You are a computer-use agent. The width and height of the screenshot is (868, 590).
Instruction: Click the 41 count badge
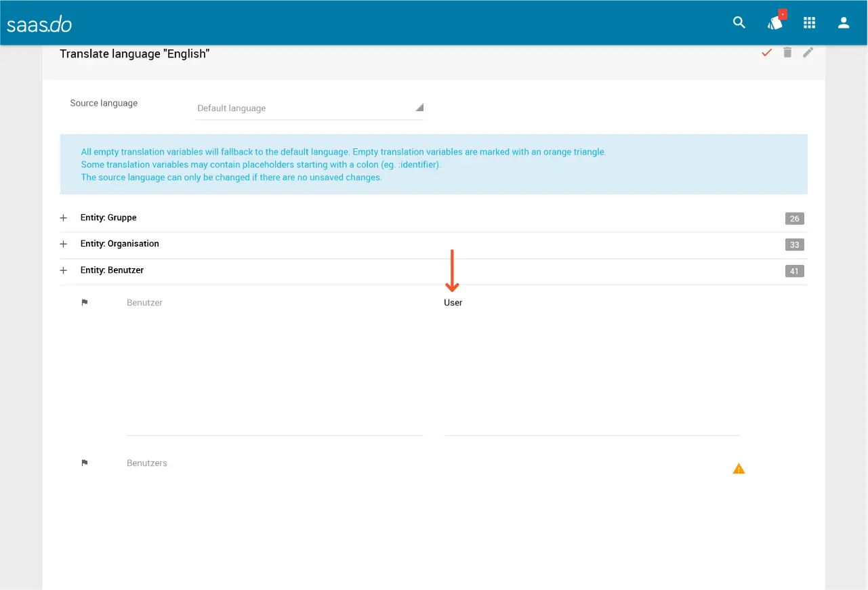click(x=794, y=271)
